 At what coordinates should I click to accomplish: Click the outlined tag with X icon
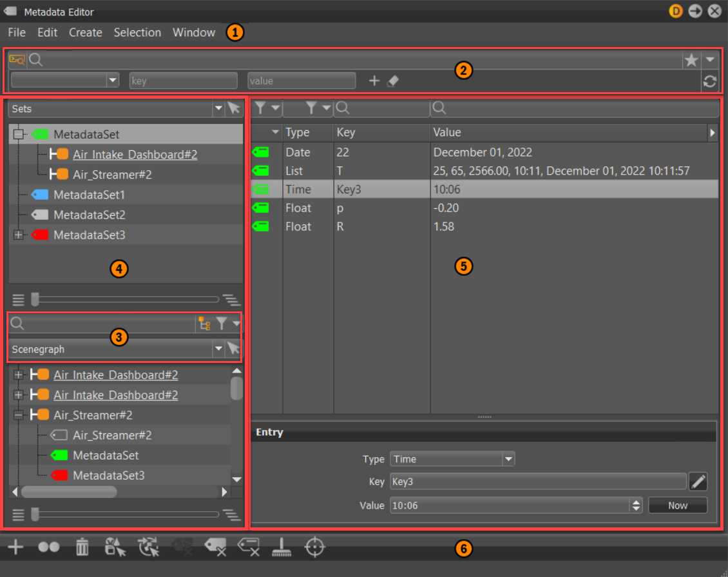tap(249, 547)
